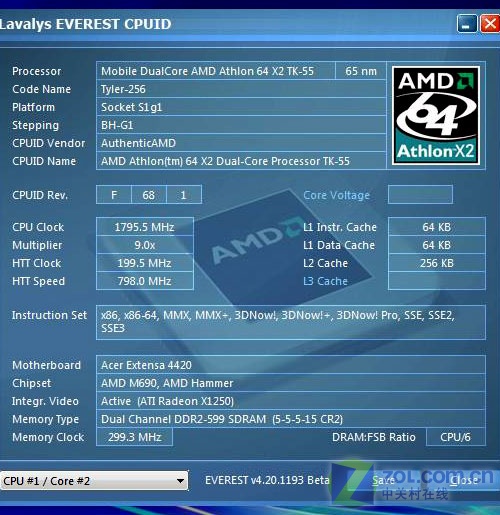Image resolution: width=500 pixels, height=515 pixels.
Task: Click the empty Core Voltage field
Action: [x=420, y=195]
